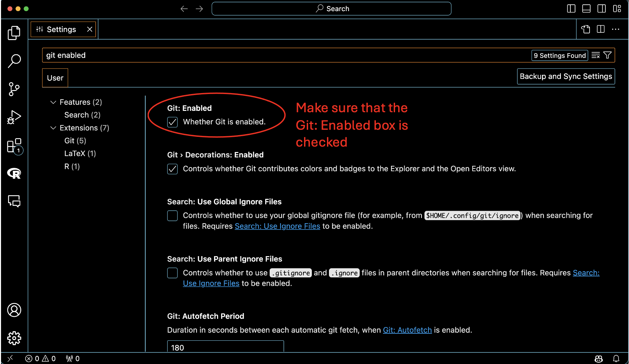The width and height of the screenshot is (629, 364).
Task: Open notifications bell in status bar
Action: [x=616, y=359]
